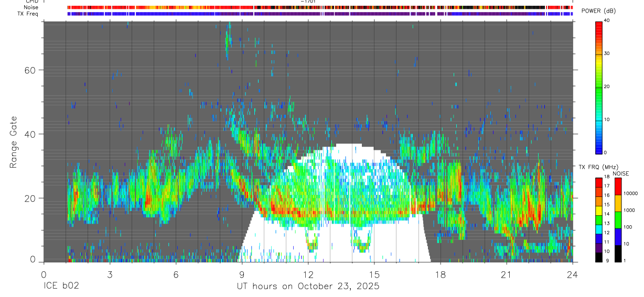The height and width of the screenshot is (297, 644).
Task: Click the 'POWER (dB)' legend title
Action: pos(598,11)
